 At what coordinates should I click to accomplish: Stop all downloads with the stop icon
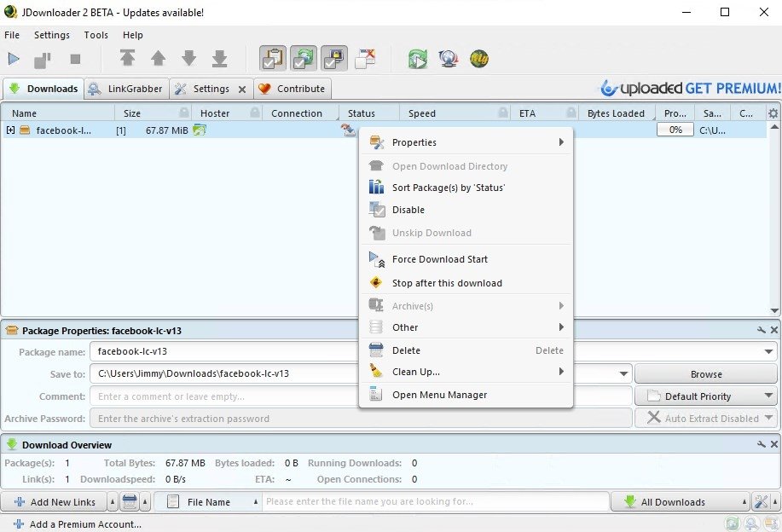(x=75, y=60)
